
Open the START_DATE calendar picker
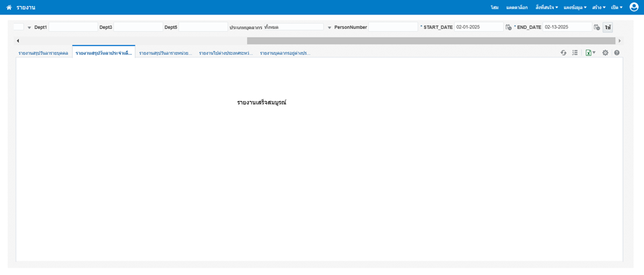tap(509, 27)
